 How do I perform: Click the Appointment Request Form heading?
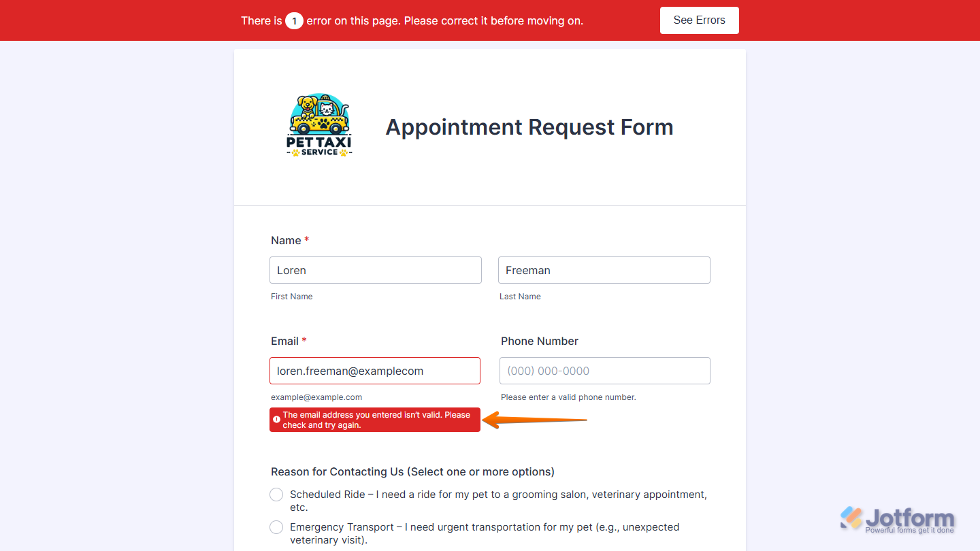(529, 127)
